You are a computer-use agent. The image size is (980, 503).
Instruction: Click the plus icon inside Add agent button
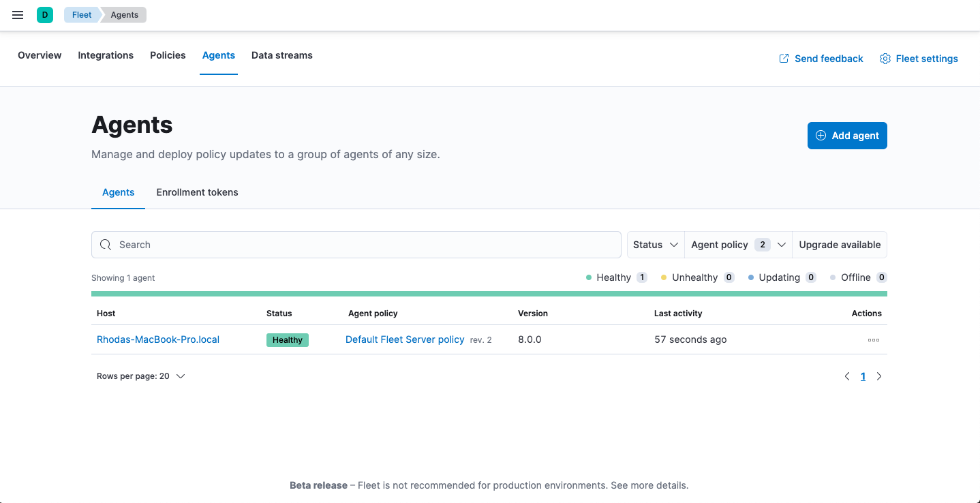(821, 135)
